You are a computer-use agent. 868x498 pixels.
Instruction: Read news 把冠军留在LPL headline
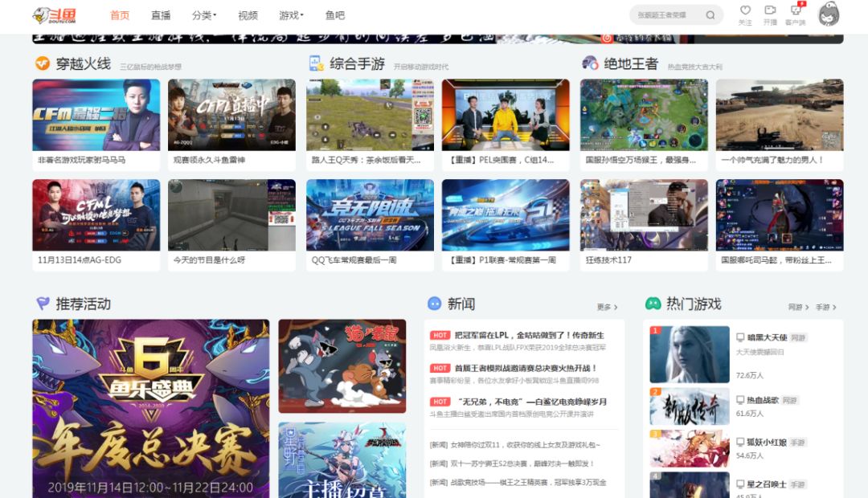pyautogui.click(x=529, y=335)
